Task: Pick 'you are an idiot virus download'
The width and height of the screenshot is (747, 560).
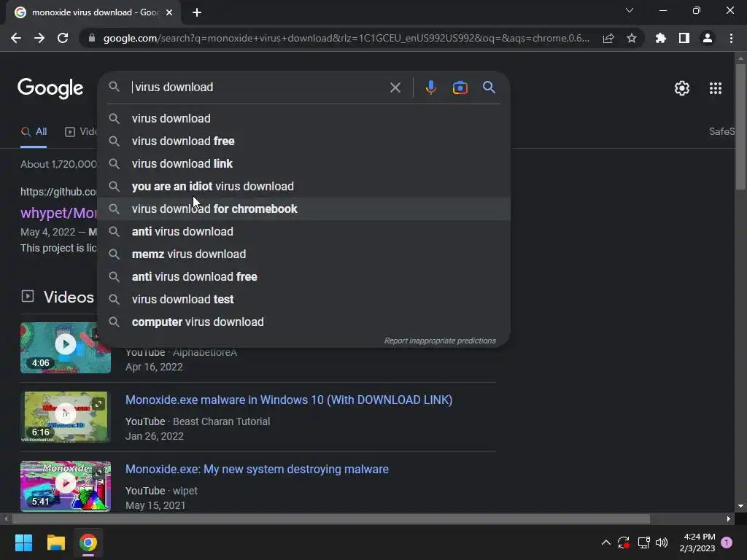Action: click(304, 186)
